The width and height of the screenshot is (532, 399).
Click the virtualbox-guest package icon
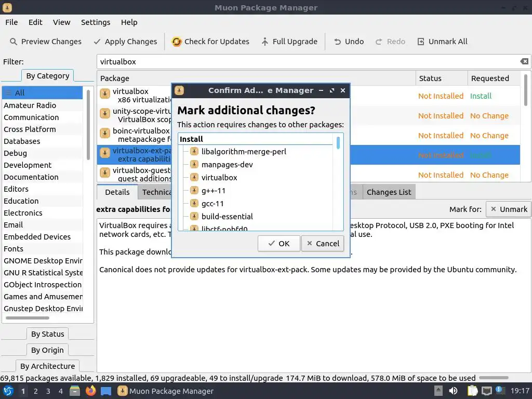[x=105, y=172]
